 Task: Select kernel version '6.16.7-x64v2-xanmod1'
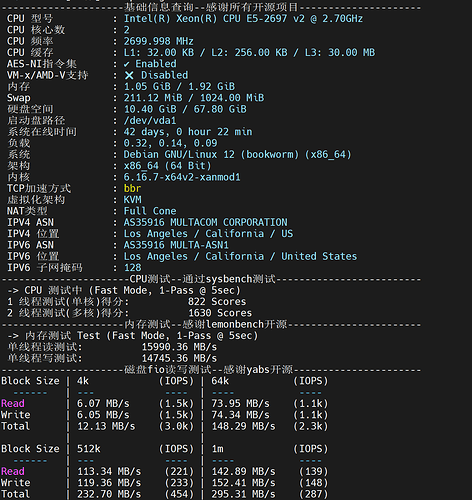pos(182,177)
